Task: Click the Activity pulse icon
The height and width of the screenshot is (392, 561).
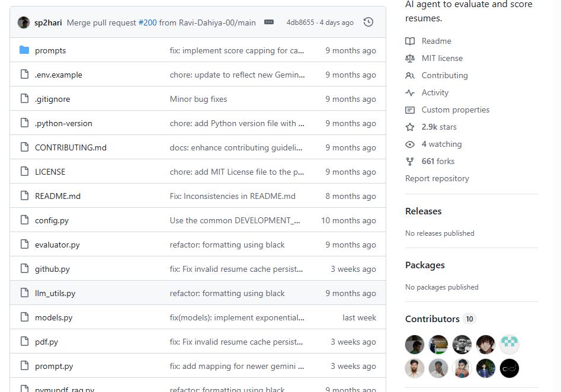Action: click(x=410, y=92)
